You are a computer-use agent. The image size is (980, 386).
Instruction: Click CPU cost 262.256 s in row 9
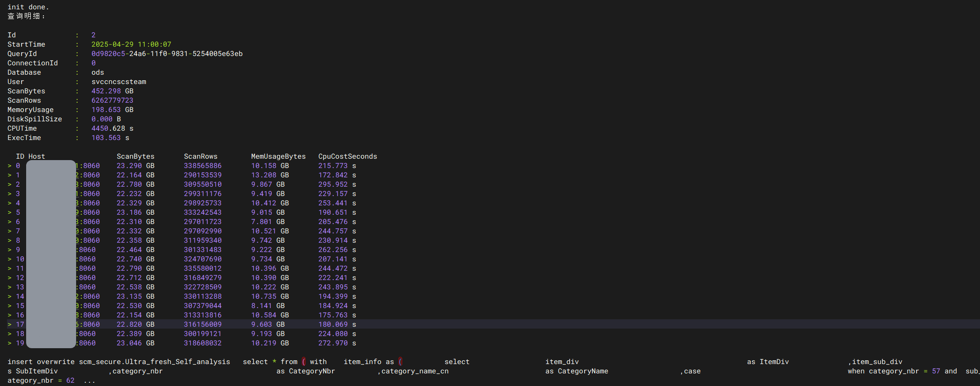point(337,250)
